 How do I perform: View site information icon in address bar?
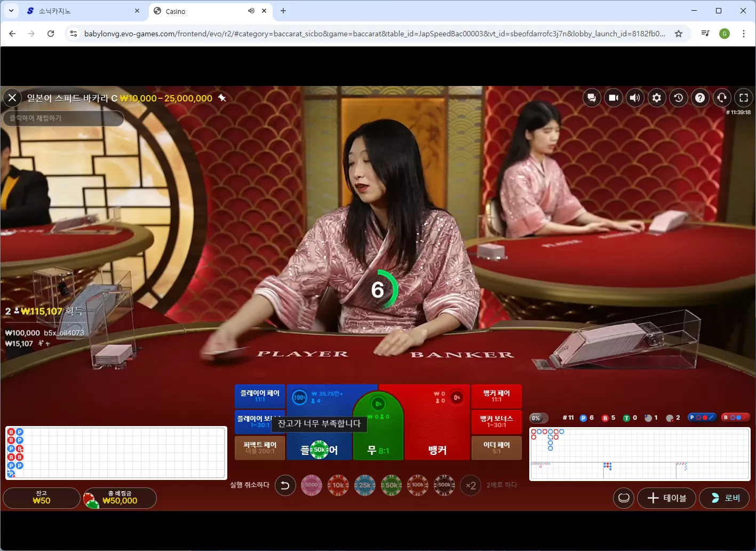(74, 34)
